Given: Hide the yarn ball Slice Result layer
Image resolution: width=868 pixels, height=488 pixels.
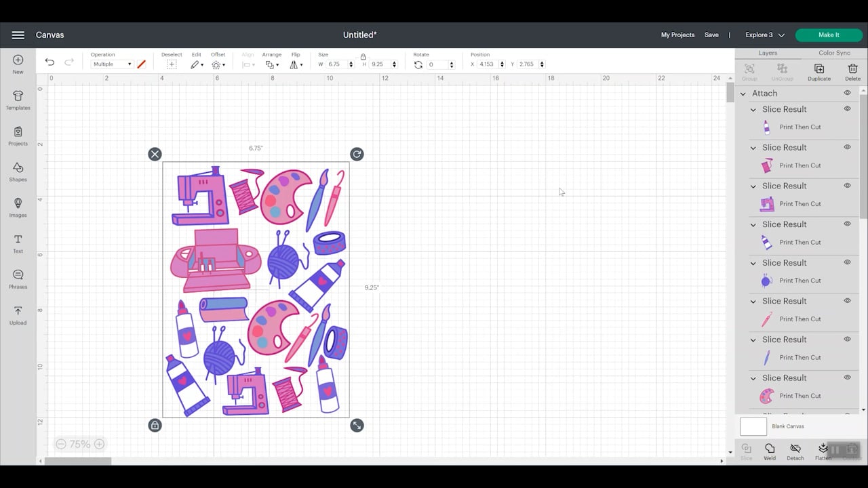Looking at the screenshot, I should pyautogui.click(x=847, y=262).
